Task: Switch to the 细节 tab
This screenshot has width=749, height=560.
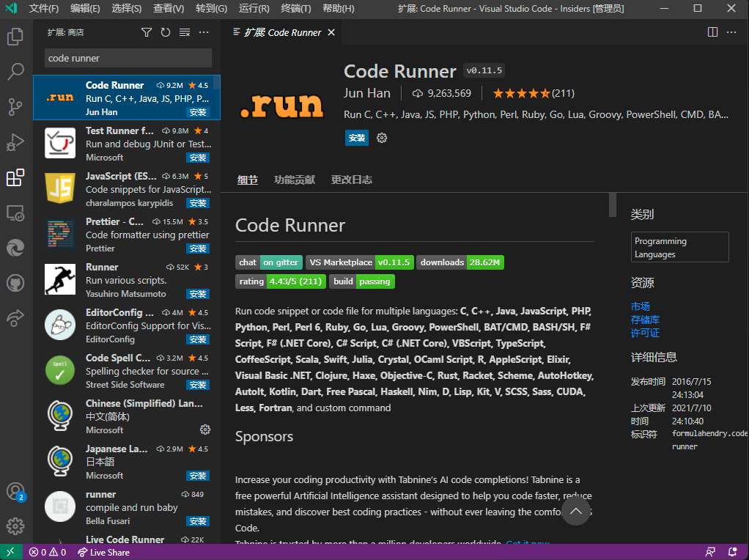Action: pos(248,180)
